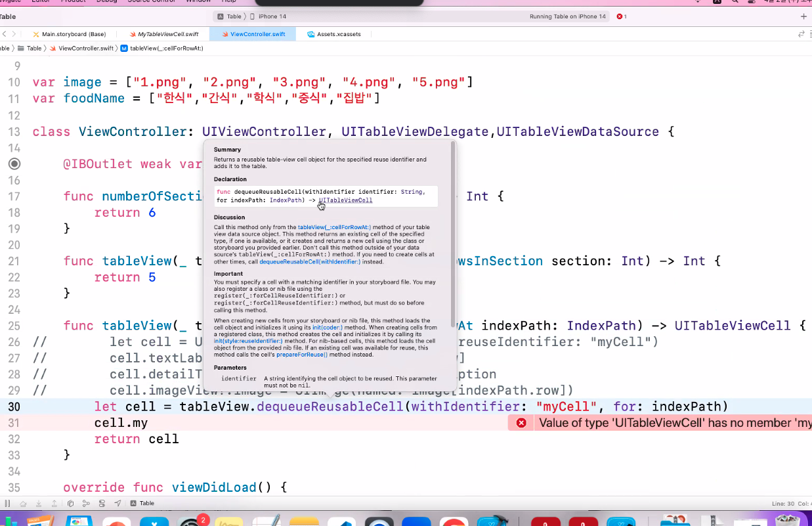Click the Step Into debug icon
Image resolution: width=812 pixels, height=526 pixels.
[x=39, y=504]
